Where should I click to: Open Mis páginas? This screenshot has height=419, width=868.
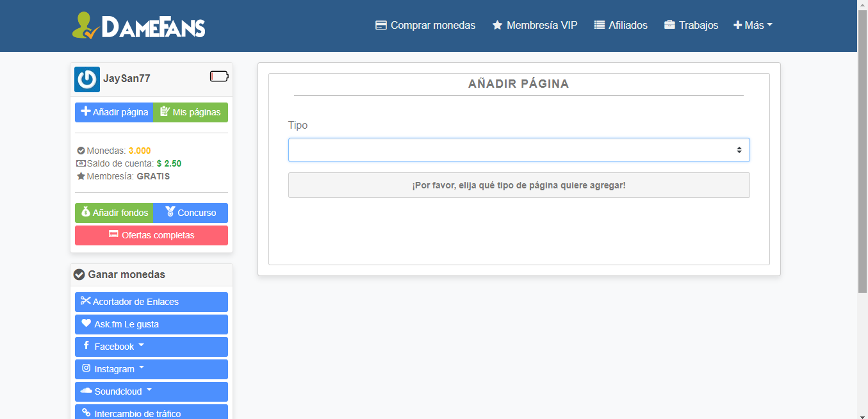click(x=190, y=112)
